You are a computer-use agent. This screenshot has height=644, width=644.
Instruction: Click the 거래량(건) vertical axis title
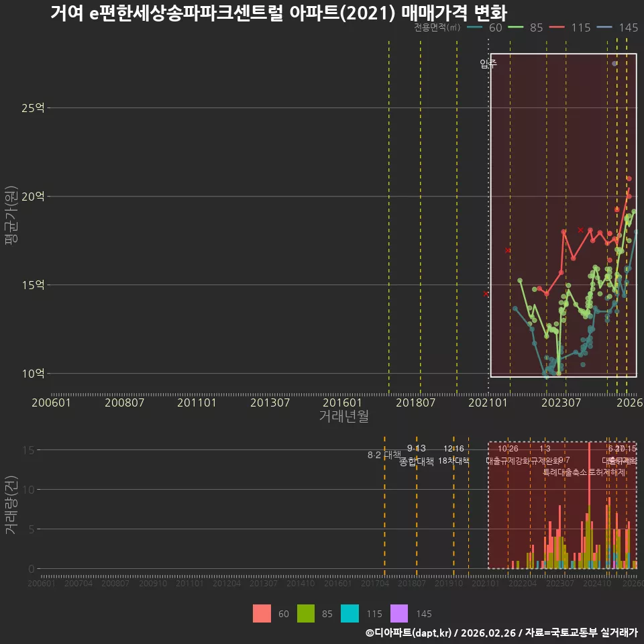[x=11, y=505]
